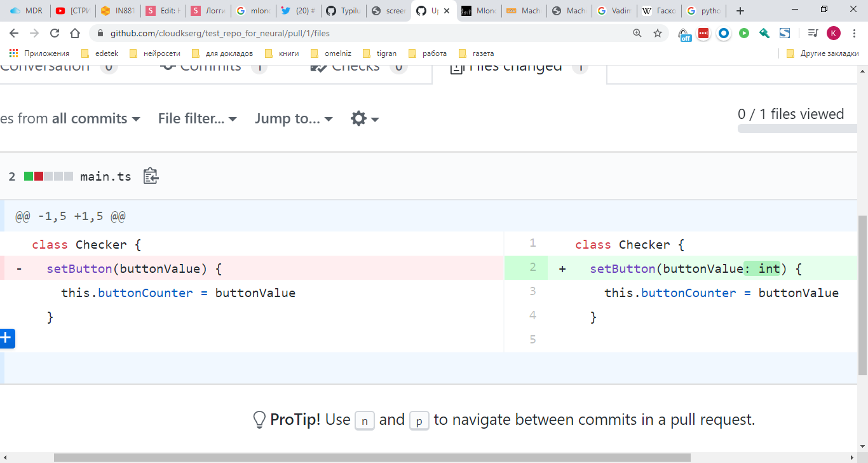Click the hunk header @@ -1,5 +1,5 @@
868x463 pixels.
point(71,216)
